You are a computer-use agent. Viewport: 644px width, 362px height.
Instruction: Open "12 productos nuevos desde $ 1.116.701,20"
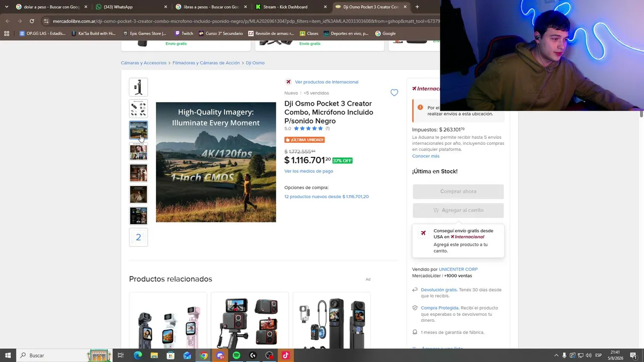[327, 197]
